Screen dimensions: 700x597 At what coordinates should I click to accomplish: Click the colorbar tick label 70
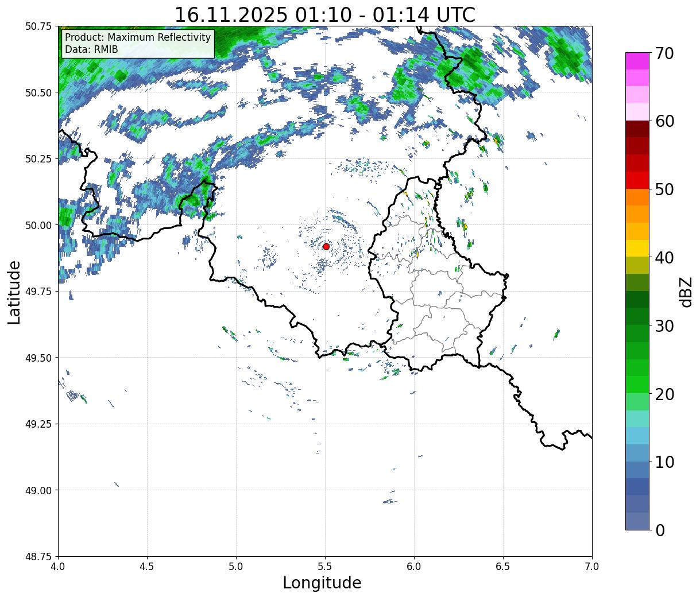coord(664,53)
